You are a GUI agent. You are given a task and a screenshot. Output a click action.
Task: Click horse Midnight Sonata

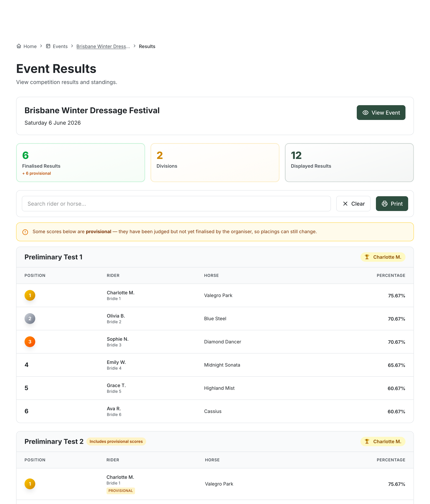tap(222, 365)
